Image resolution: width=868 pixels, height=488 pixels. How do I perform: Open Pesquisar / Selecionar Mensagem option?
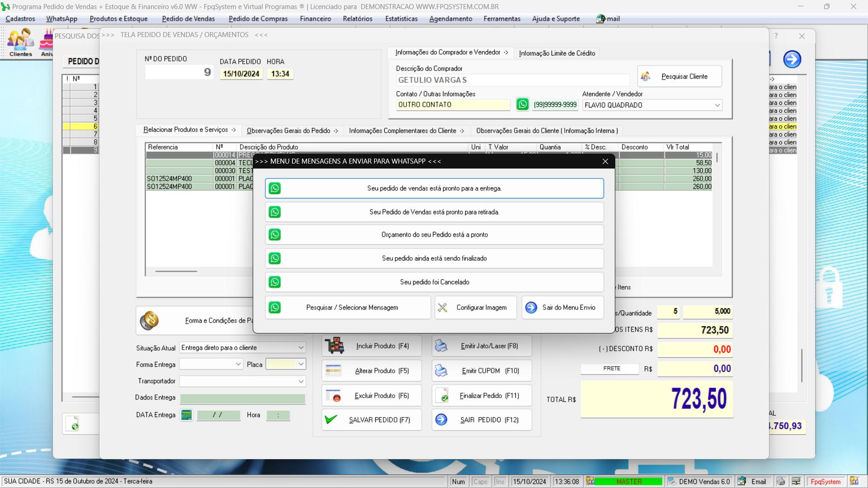tap(351, 307)
